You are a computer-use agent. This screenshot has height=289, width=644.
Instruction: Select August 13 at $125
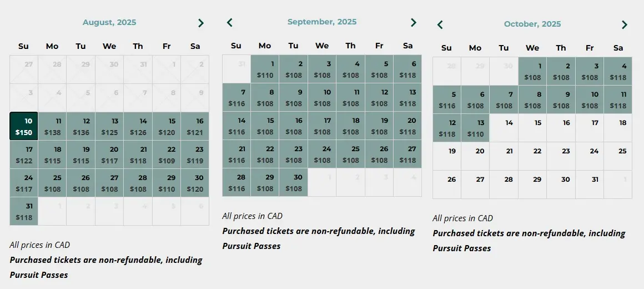pyautogui.click(x=109, y=126)
